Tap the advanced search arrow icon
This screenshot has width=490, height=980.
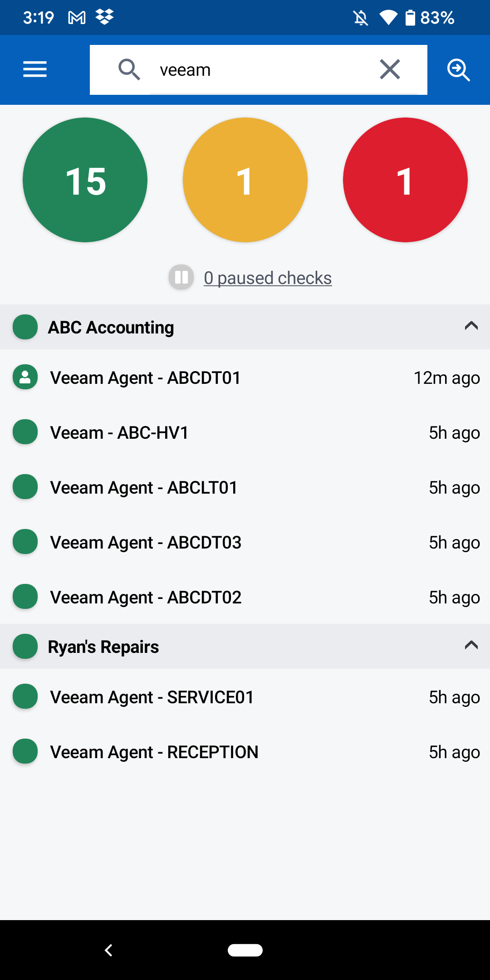pos(458,70)
